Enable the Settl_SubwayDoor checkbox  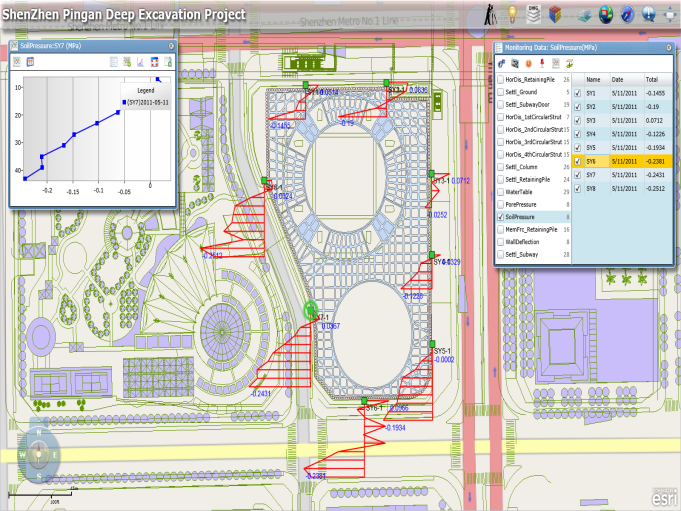(501, 105)
